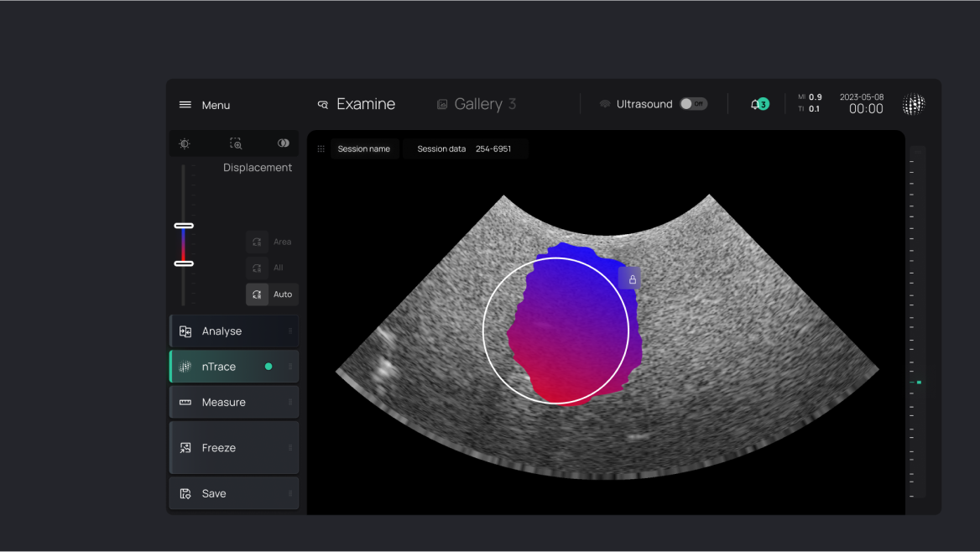Click the dotted globe logo icon
This screenshot has height=552, width=980.
pos(913,104)
